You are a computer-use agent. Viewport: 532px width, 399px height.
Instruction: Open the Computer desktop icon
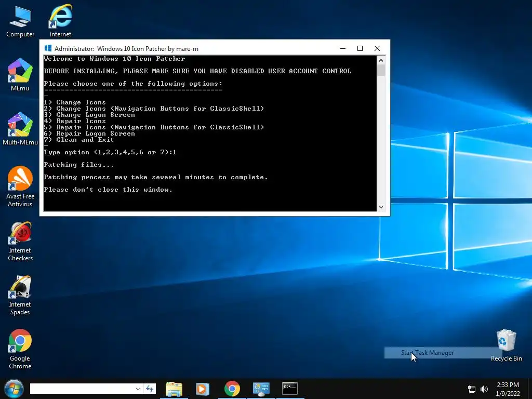[x=20, y=21]
